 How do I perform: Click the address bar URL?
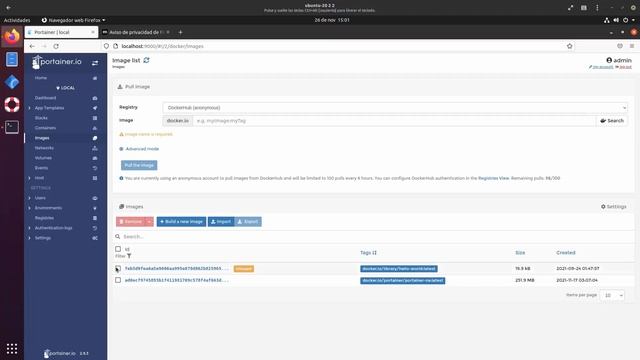pyautogui.click(x=162, y=46)
